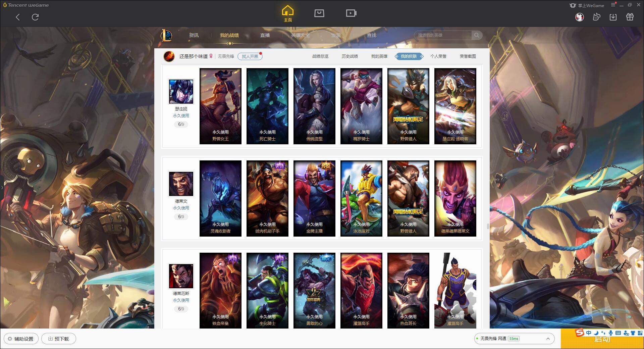
Task: Open the friends chat icon in top bar
Action: click(596, 17)
